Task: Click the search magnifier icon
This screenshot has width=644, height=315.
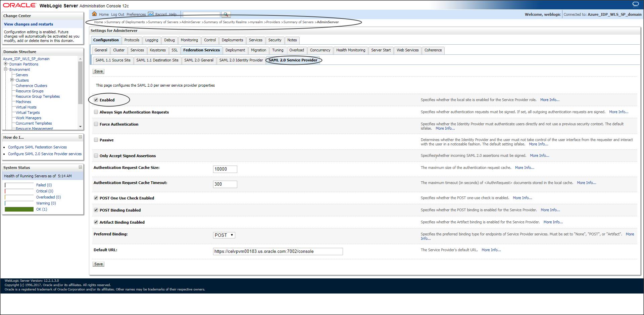Action: click(226, 14)
